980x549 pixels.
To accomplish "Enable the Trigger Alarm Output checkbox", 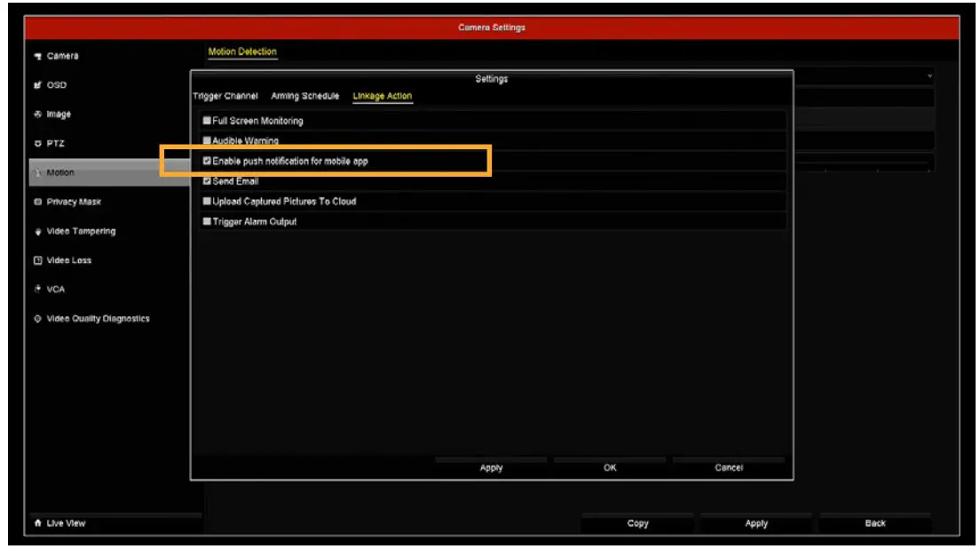I will (207, 221).
